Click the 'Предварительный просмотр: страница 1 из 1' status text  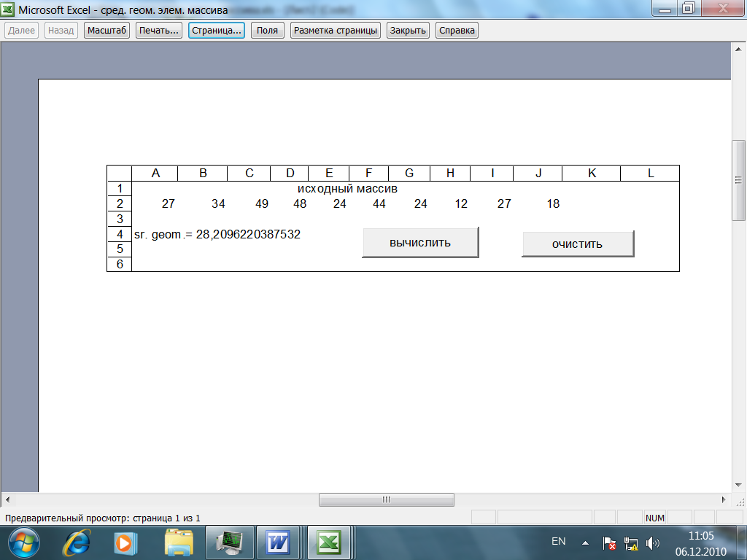click(x=102, y=518)
